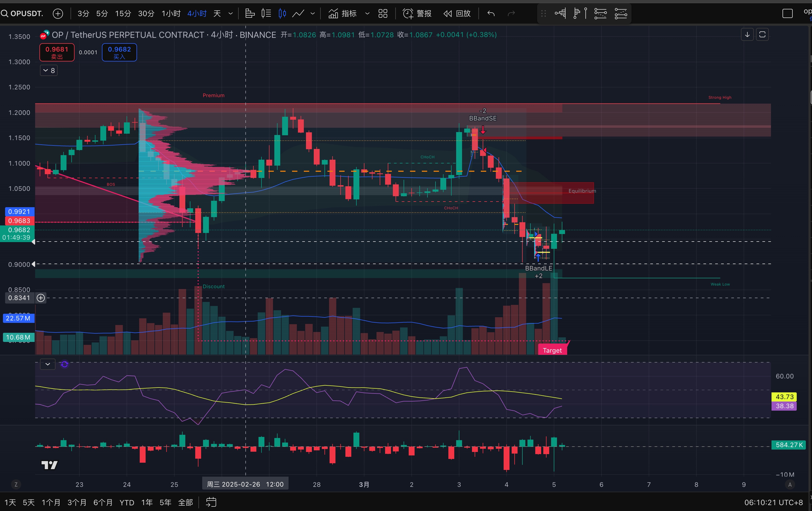812x511 pixels.
Task: Click the go-to-date calendar icon
Action: tap(211, 502)
